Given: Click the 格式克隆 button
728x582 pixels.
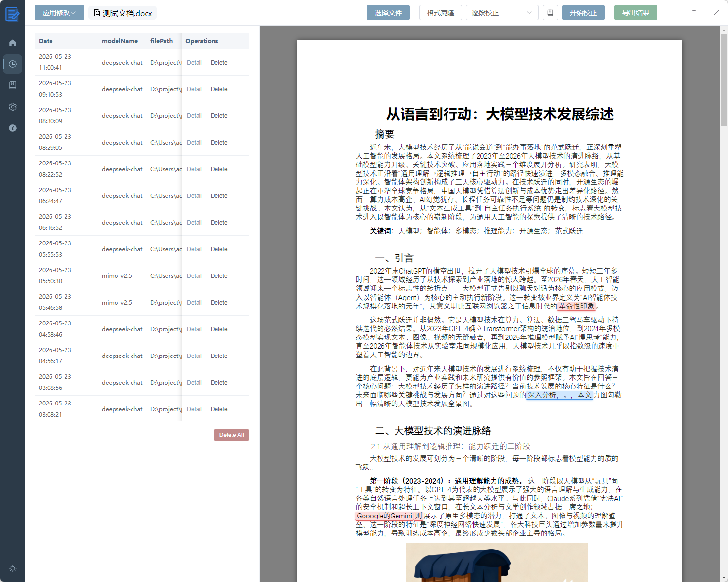Looking at the screenshot, I should point(441,13).
